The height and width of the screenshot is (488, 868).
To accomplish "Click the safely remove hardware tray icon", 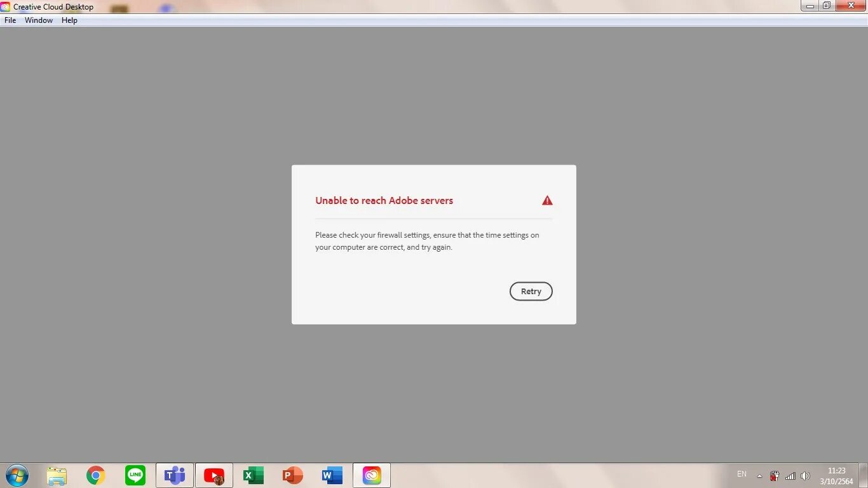I will [775, 476].
